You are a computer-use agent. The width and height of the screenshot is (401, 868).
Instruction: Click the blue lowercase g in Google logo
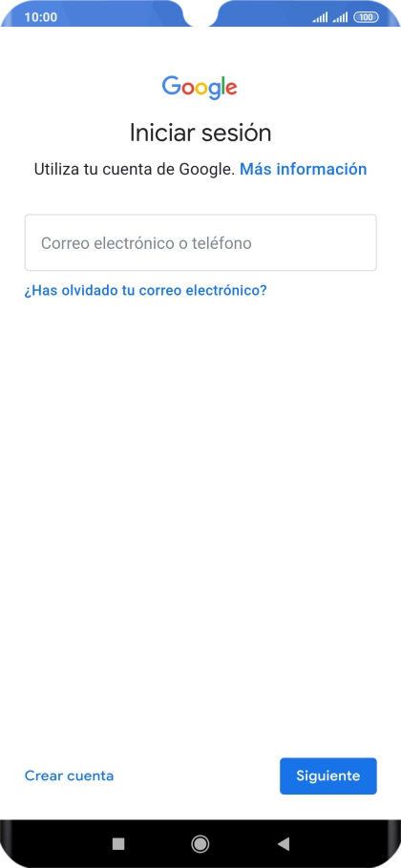(x=217, y=92)
